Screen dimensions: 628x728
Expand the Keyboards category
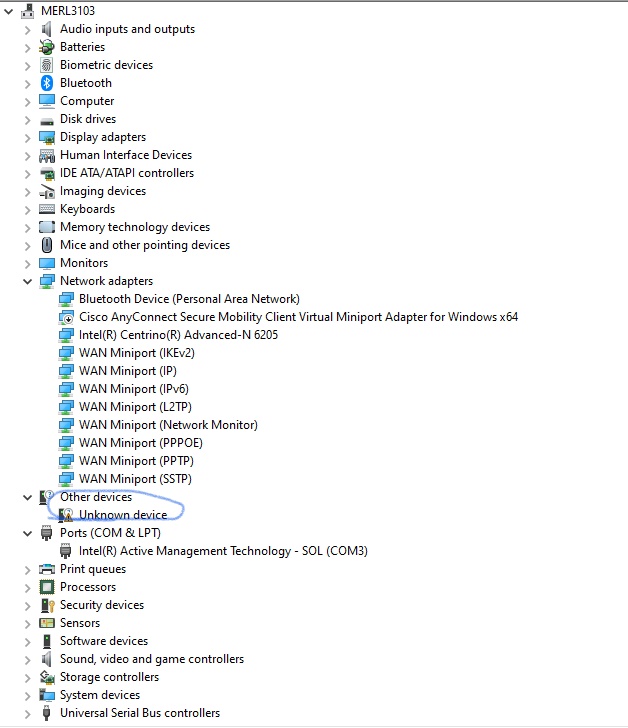(27, 209)
